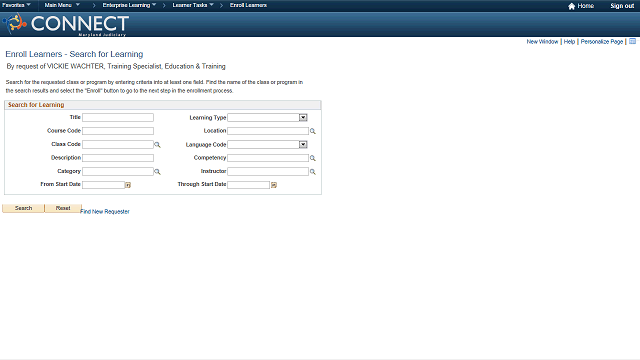Open the Instructor lookup magnifier
Viewport: 640px width, 360px height.
coord(313,171)
